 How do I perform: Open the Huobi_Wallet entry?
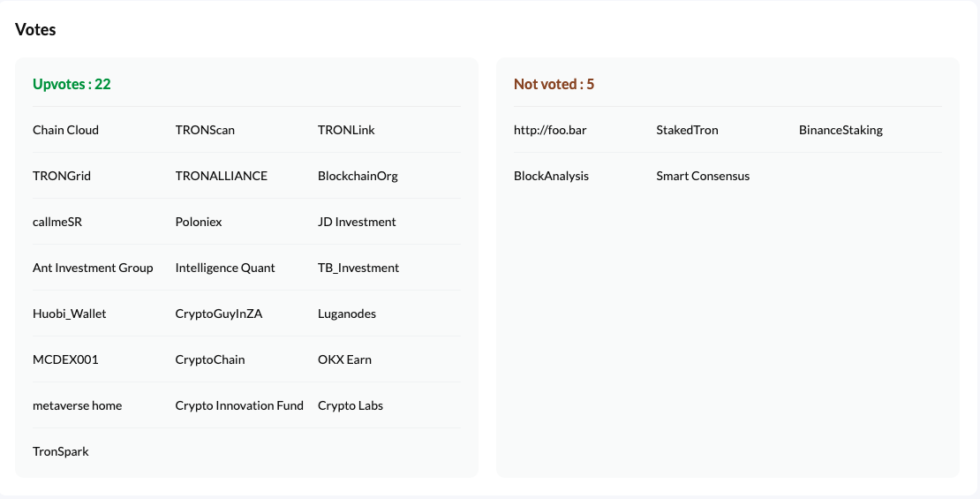70,314
